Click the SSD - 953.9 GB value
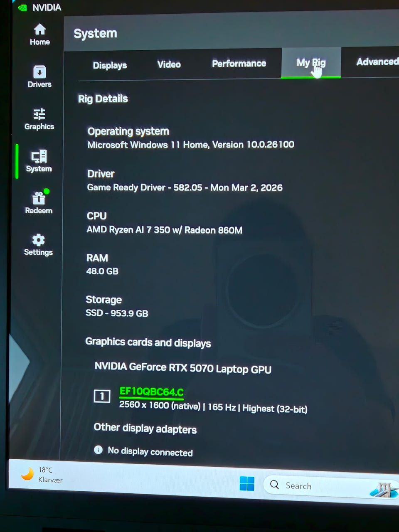 click(x=117, y=313)
